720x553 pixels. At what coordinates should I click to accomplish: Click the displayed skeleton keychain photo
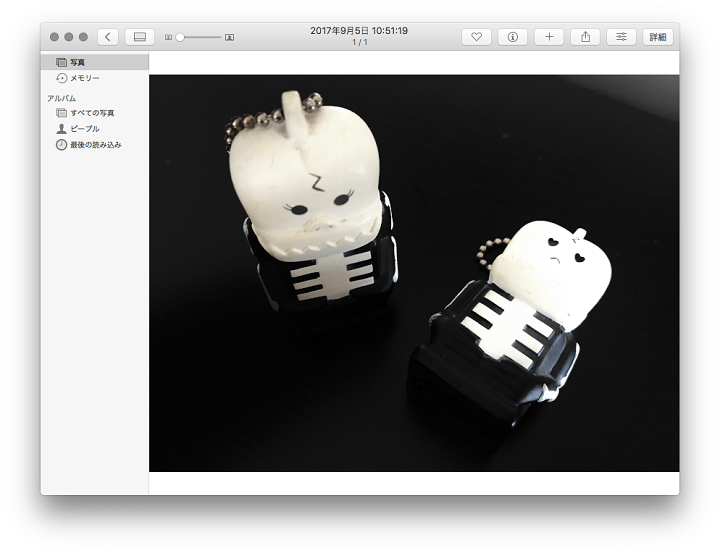pos(414,273)
